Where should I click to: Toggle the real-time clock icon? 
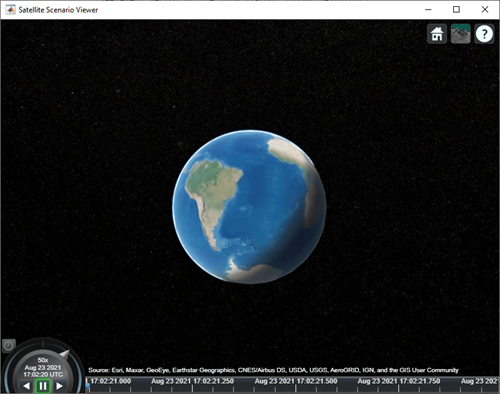(9, 346)
